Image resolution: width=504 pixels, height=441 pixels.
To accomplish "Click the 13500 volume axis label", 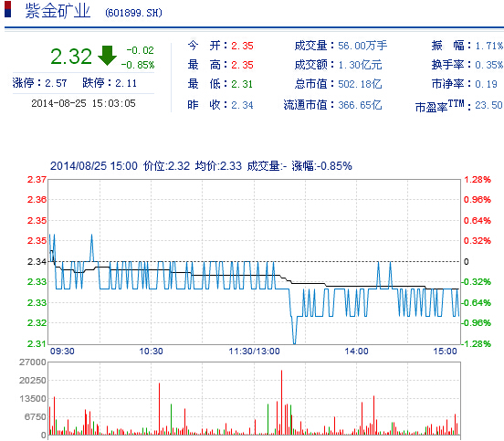I will [33, 399].
